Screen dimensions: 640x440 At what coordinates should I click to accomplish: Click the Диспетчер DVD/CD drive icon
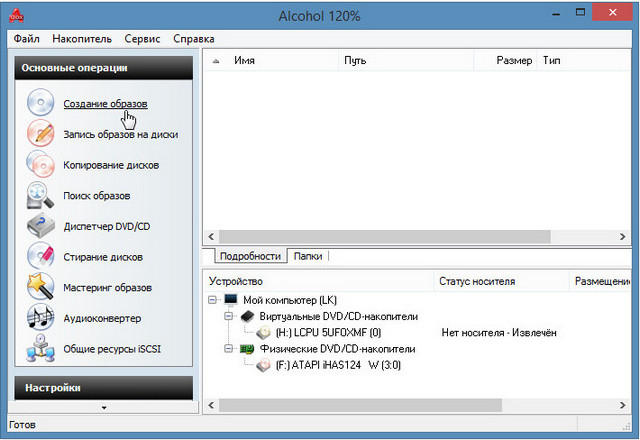point(40,225)
